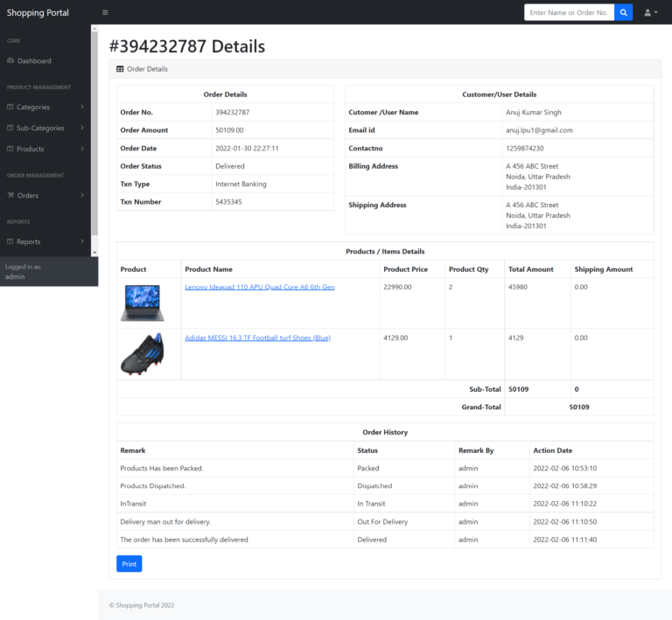Click the Order Details table icon
Viewport: 672px width, 620px height.
click(120, 69)
